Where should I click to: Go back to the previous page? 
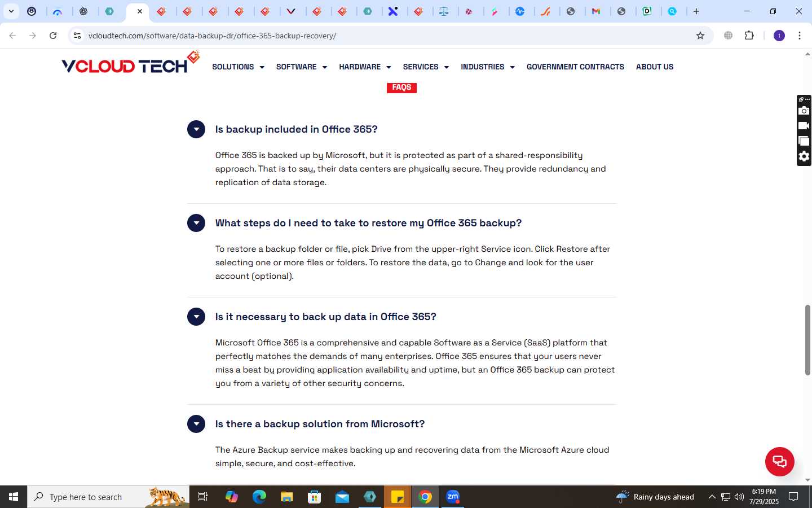pyautogui.click(x=12, y=36)
